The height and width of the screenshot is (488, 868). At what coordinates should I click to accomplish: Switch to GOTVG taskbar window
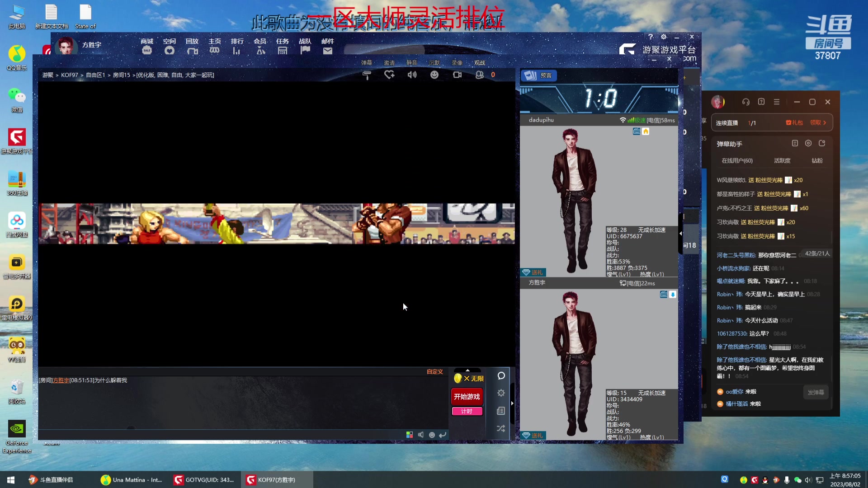pos(204,480)
